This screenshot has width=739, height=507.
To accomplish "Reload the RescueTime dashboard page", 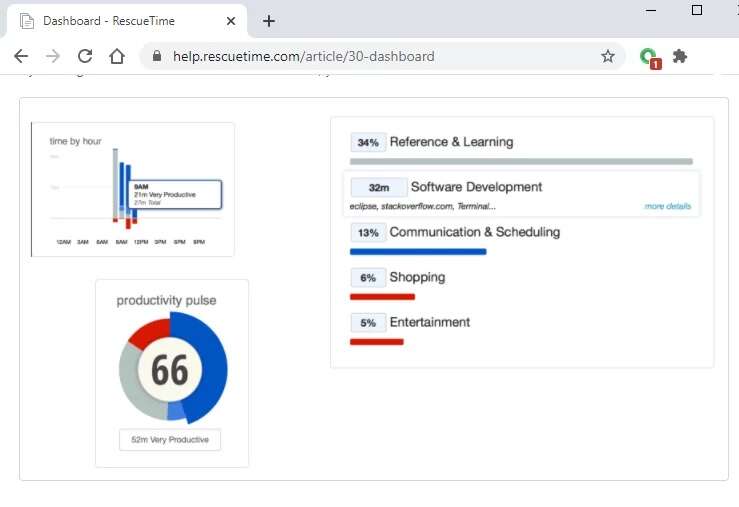I will click(85, 57).
